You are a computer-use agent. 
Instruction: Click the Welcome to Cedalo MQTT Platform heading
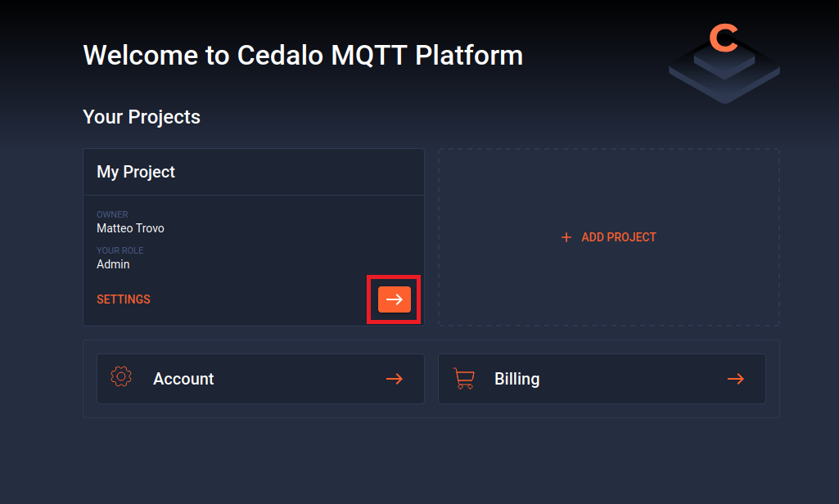(303, 55)
